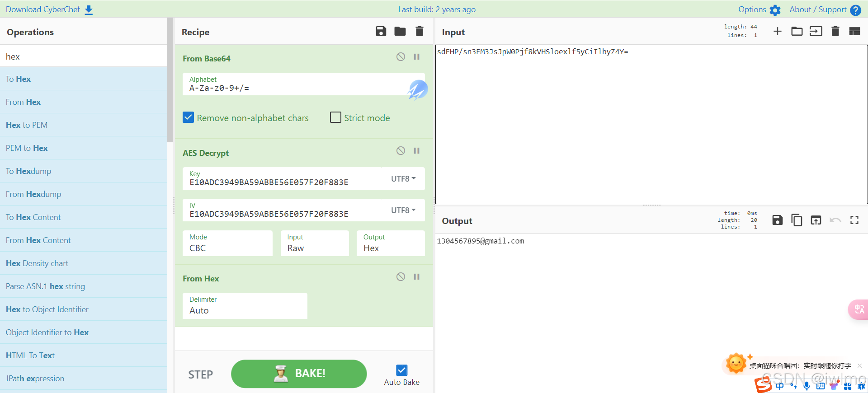
Task: Set breakpoint on From Hex operation
Action: (417, 276)
